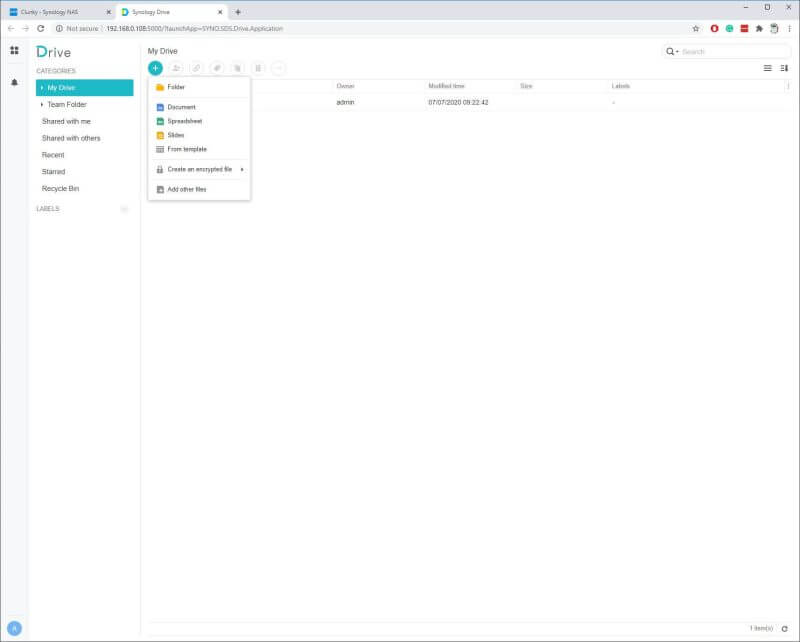Open the sort options icon

click(784, 68)
